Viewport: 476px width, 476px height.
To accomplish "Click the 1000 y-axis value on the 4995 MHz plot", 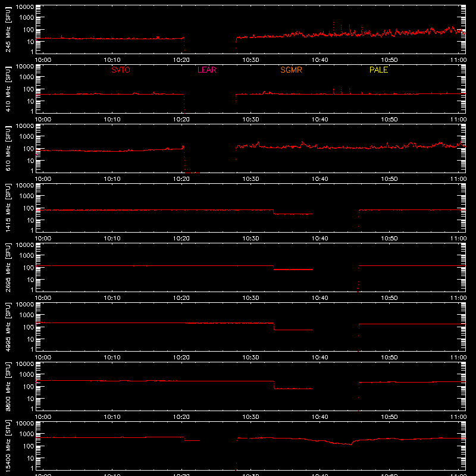I will click(x=27, y=315).
